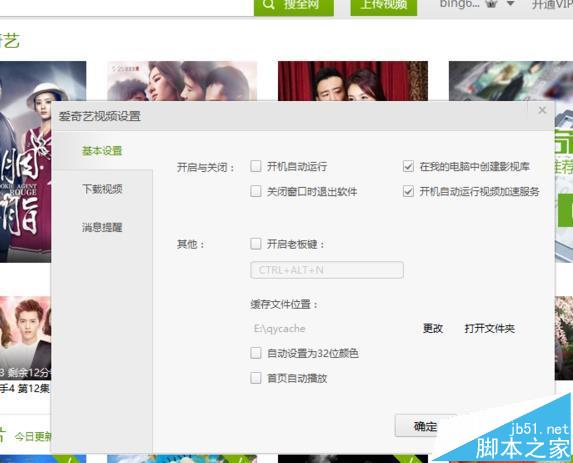The image size is (573, 463).
Task: Select the 基本设置 tab
Action: 102,151
